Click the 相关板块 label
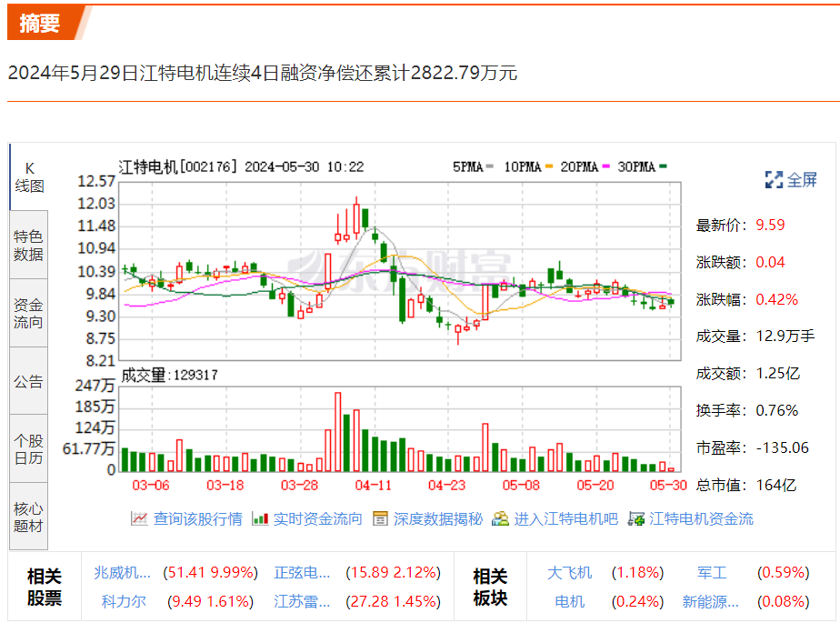Screen dimensions: 840x633 [490, 587]
